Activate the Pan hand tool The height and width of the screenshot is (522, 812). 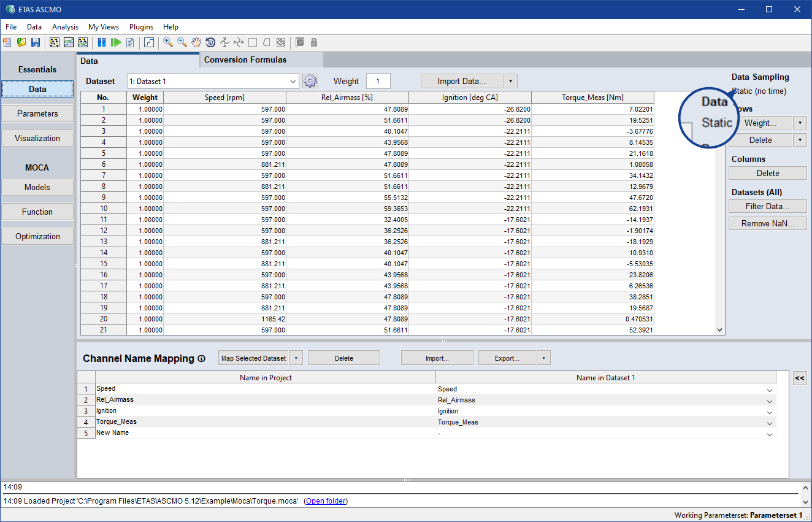(196, 42)
